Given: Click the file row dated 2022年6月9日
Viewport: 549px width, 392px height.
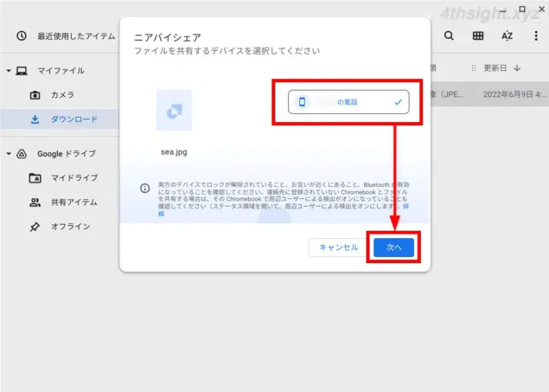Looking at the screenshot, I should [x=490, y=94].
